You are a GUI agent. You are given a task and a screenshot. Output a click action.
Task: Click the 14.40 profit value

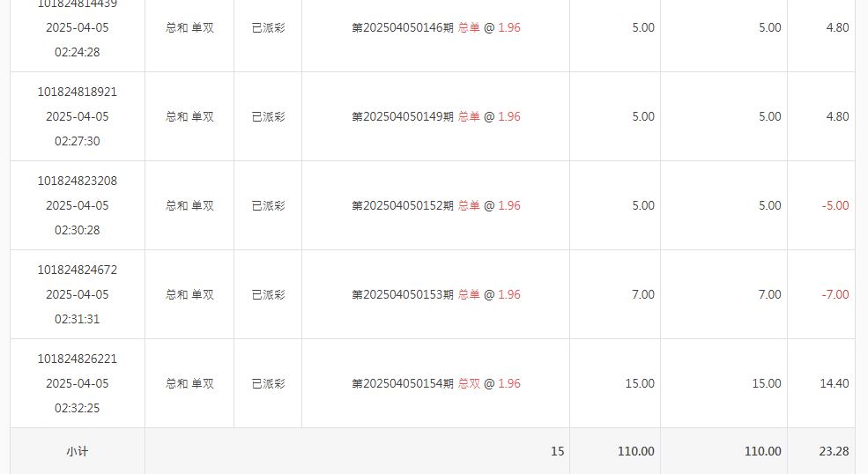click(x=835, y=383)
